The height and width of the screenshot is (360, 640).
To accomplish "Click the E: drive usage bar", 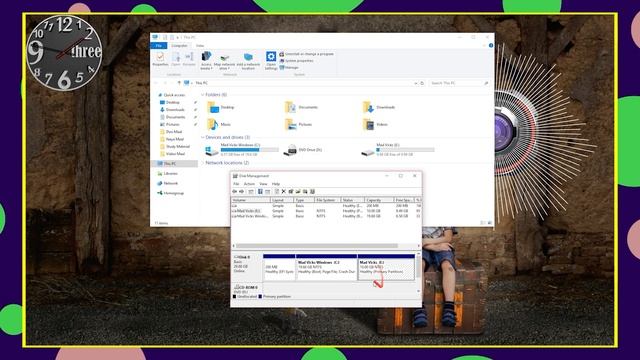I will 405,150.
